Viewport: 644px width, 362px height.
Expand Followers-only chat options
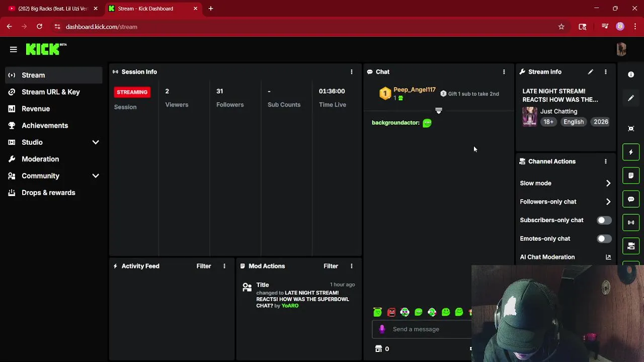608,202
